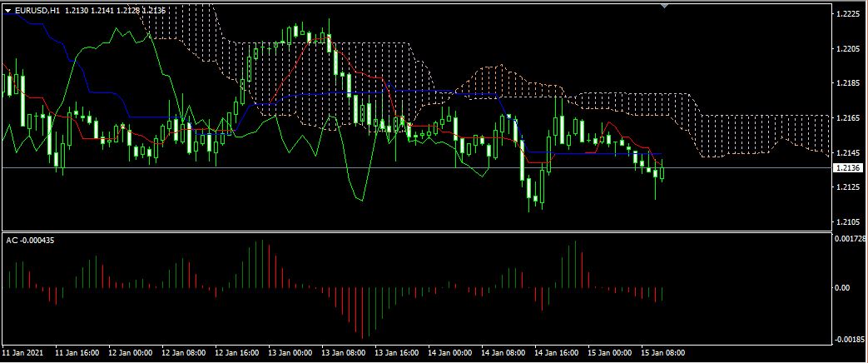This screenshot has width=868, height=363.
Task: Click the chart shift triangle marker at top
Action: (x=664, y=5)
